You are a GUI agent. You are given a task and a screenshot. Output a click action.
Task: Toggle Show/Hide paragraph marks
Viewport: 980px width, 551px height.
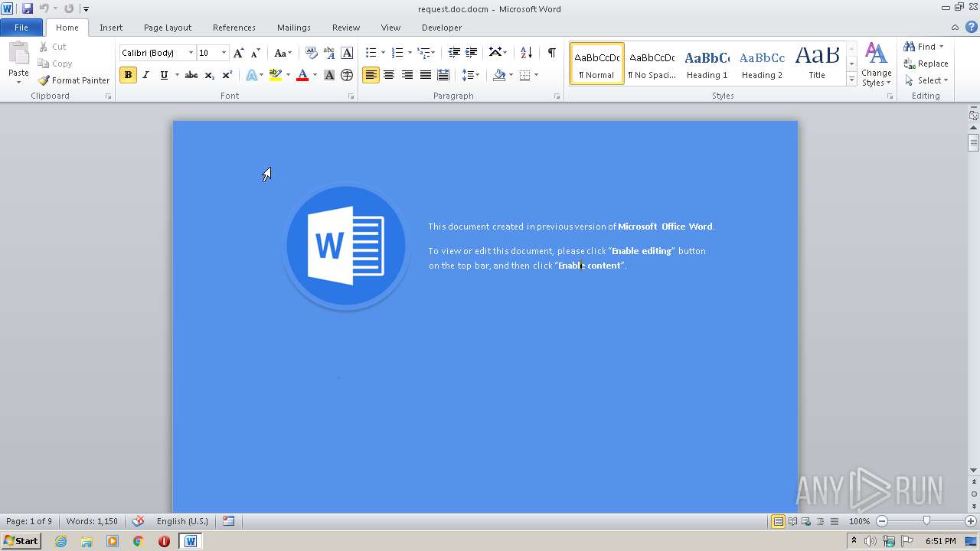tap(551, 53)
